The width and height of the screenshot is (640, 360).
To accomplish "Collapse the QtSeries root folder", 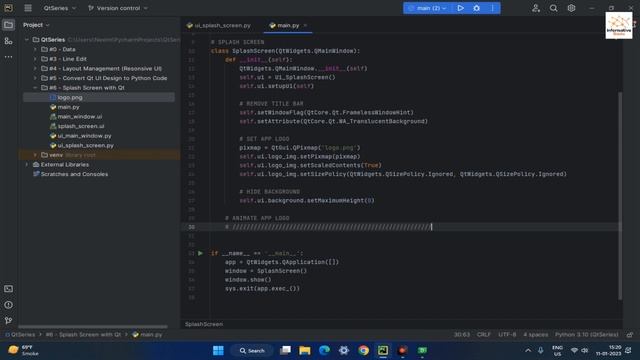I will click(x=27, y=40).
